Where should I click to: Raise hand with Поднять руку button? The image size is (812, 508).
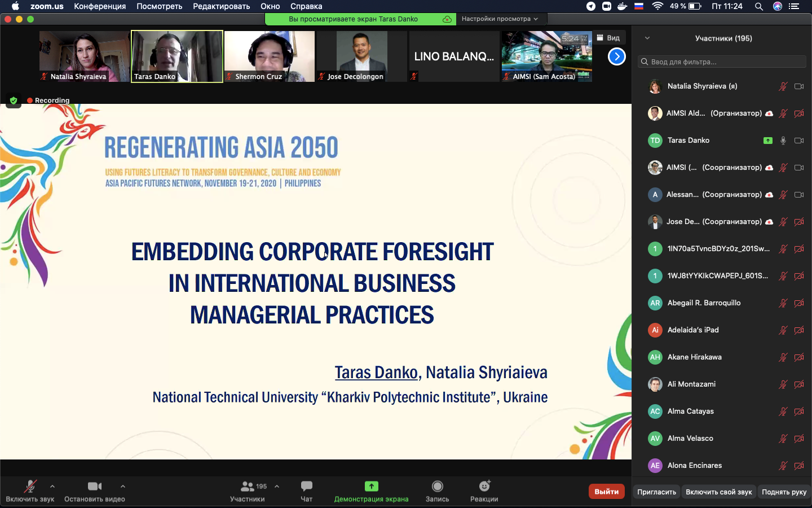click(784, 492)
